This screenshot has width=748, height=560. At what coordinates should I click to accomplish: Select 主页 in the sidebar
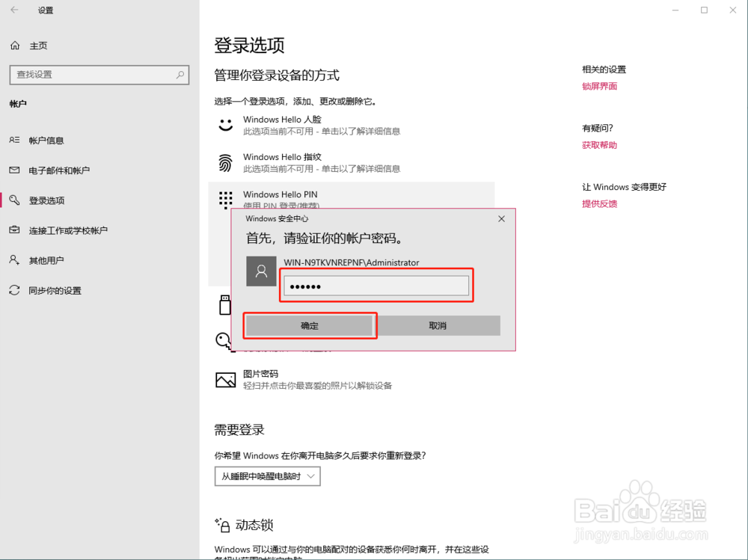(x=39, y=46)
